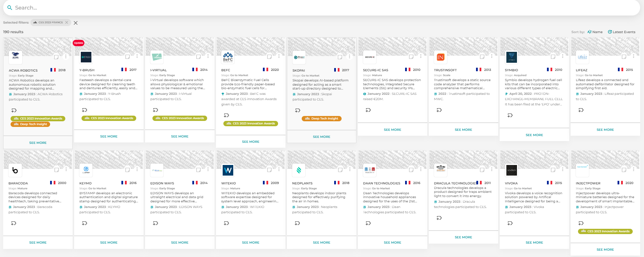Screen dimensions: 644x257
Task: Open three-dot menu on Injectpower card
Action: pyautogui.click(x=633, y=169)
